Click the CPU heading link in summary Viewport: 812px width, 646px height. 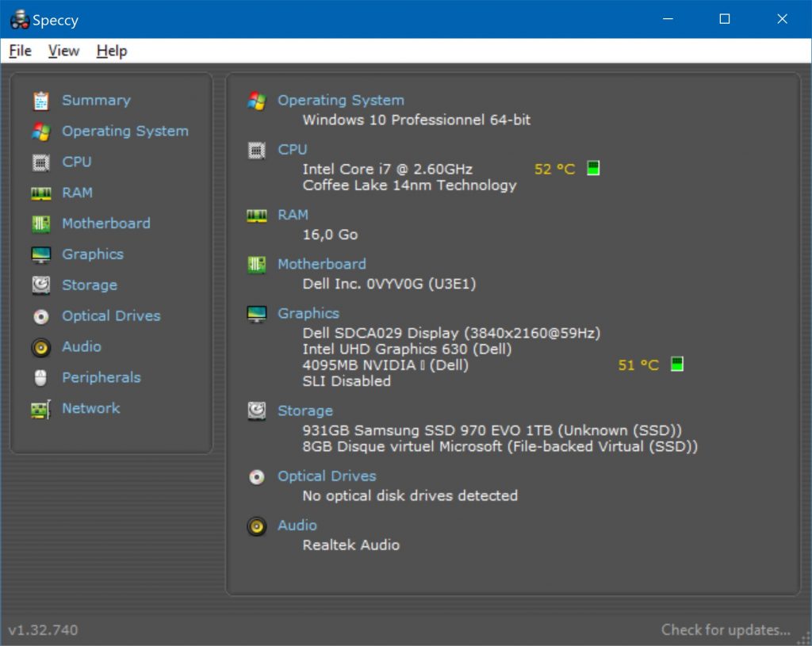pos(293,150)
